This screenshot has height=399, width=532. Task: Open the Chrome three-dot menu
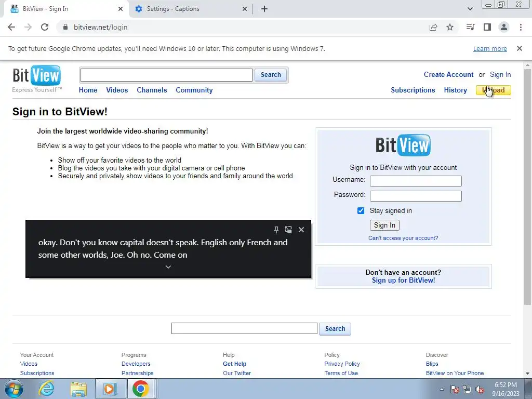521,27
